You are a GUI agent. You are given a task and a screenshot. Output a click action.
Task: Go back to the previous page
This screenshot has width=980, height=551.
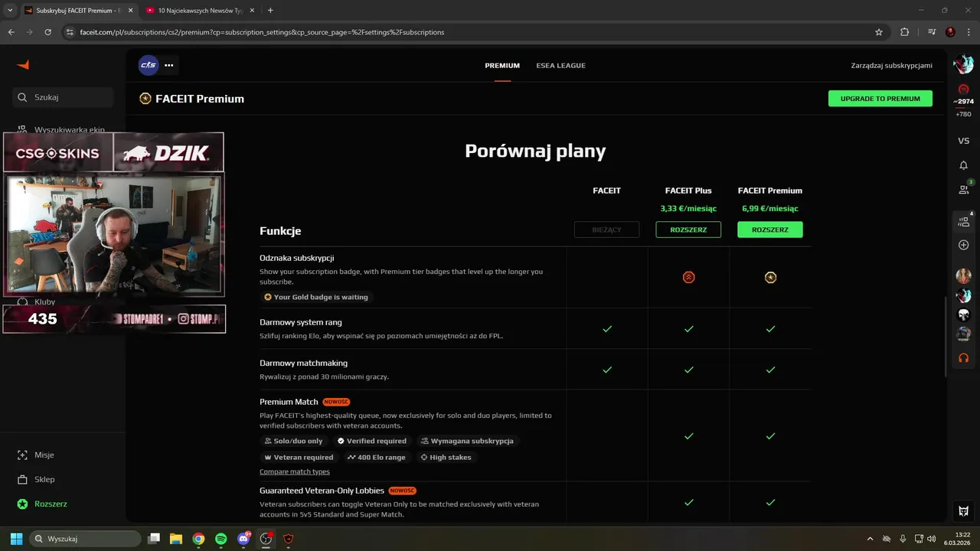11,32
